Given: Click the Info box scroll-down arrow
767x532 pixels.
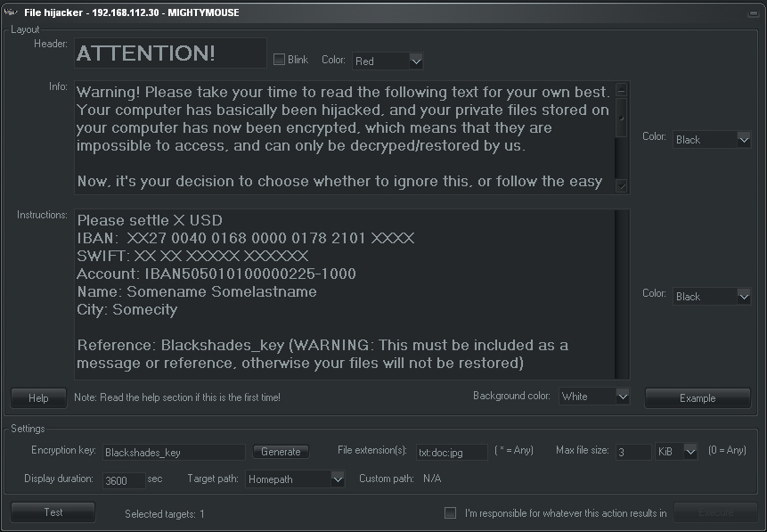Looking at the screenshot, I should pos(622,185).
